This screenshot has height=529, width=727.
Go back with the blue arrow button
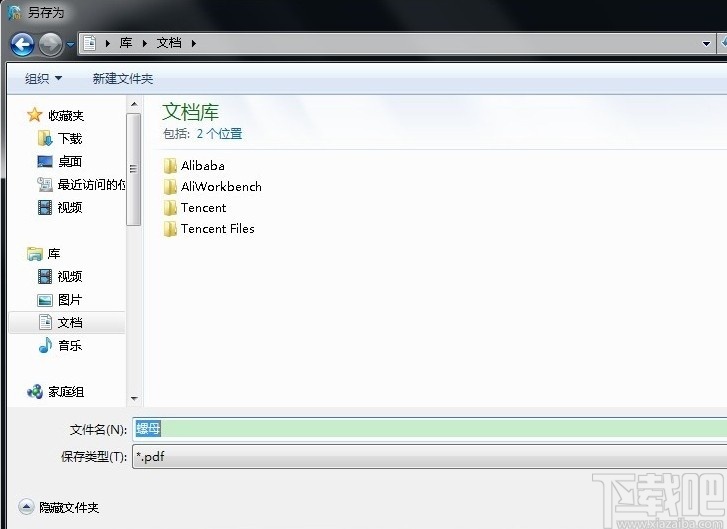coord(22,45)
